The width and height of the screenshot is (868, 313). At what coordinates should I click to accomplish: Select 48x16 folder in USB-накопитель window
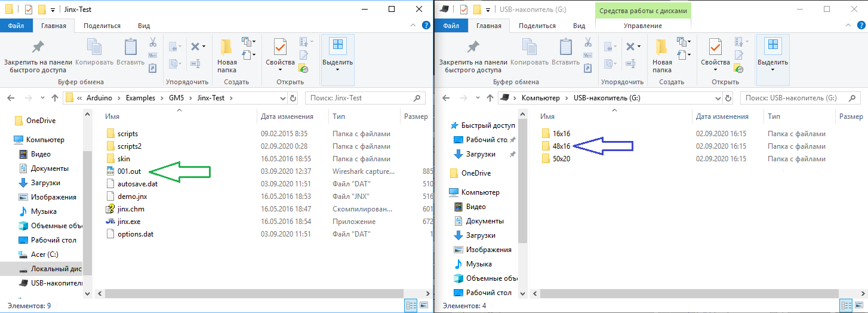tap(556, 146)
